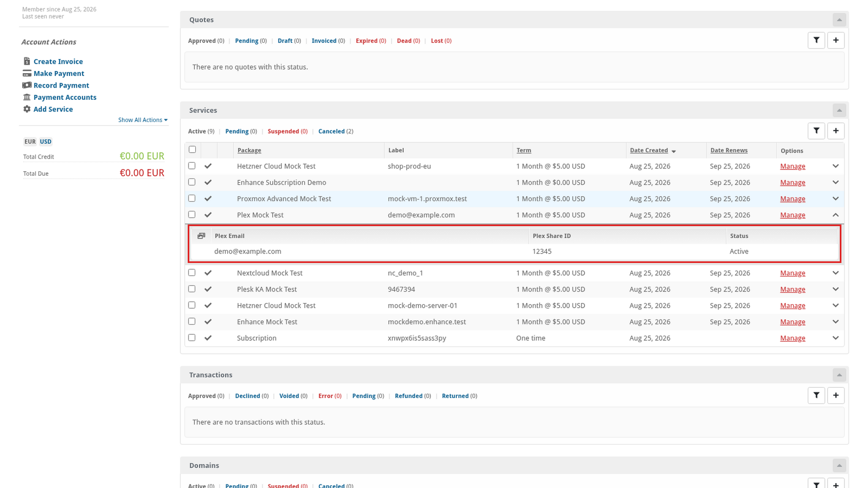Show Refunded transactions tab
Screen dimensions: 868x488
(x=413, y=396)
